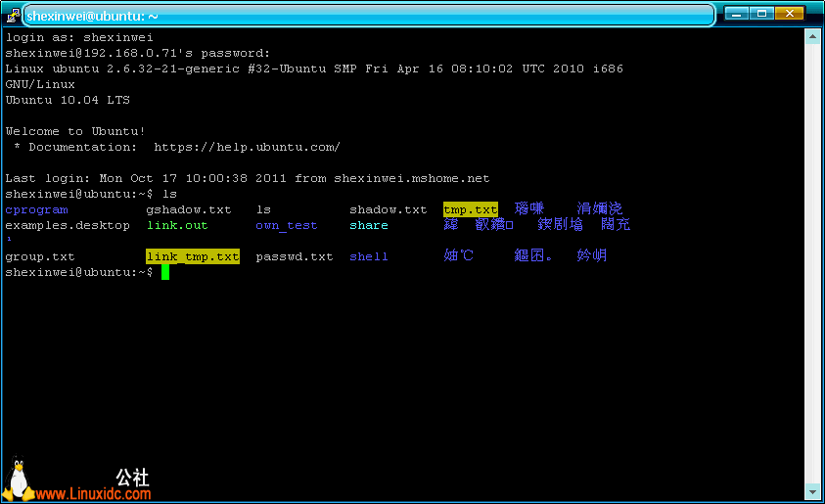The image size is (825, 504).
Task: Click the https://help.ubuntu.com/ documentation URL
Action: (247, 148)
